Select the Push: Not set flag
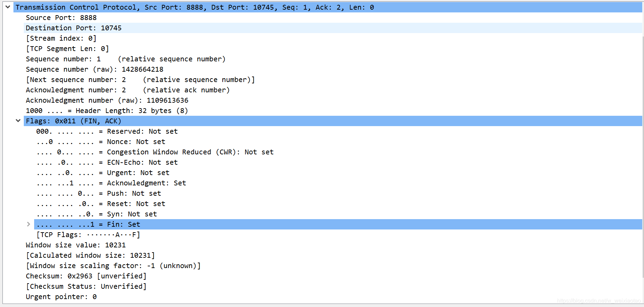This screenshot has width=644, height=307. [338, 193]
